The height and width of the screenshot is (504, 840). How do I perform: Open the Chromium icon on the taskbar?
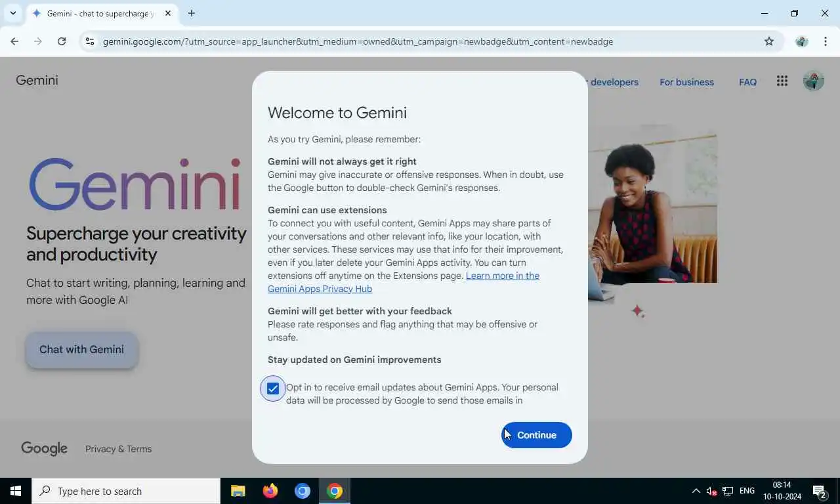(302, 491)
